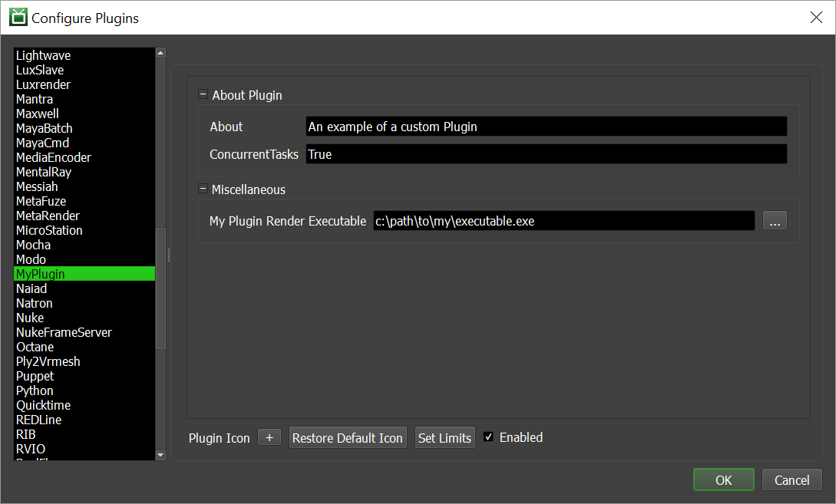The image size is (836, 504).
Task: Click the Configure Plugins title bar icon
Action: coord(17,16)
